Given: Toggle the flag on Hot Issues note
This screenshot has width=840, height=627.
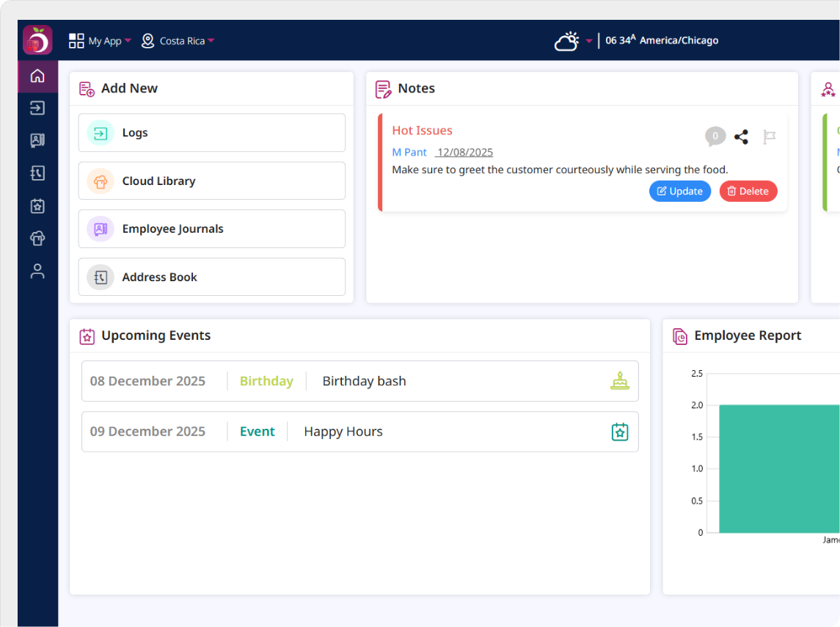Looking at the screenshot, I should click(x=769, y=137).
